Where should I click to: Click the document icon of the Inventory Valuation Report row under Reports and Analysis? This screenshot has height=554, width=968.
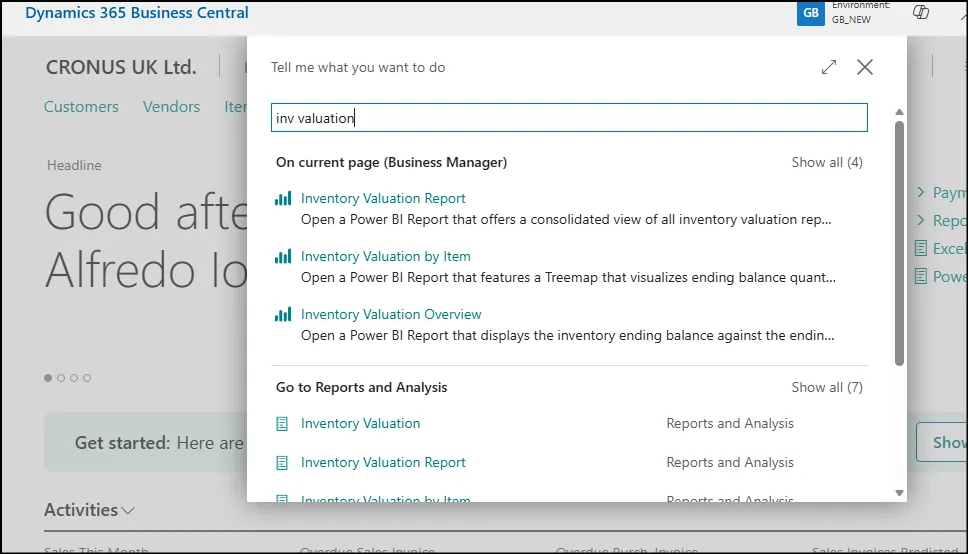[282, 463]
